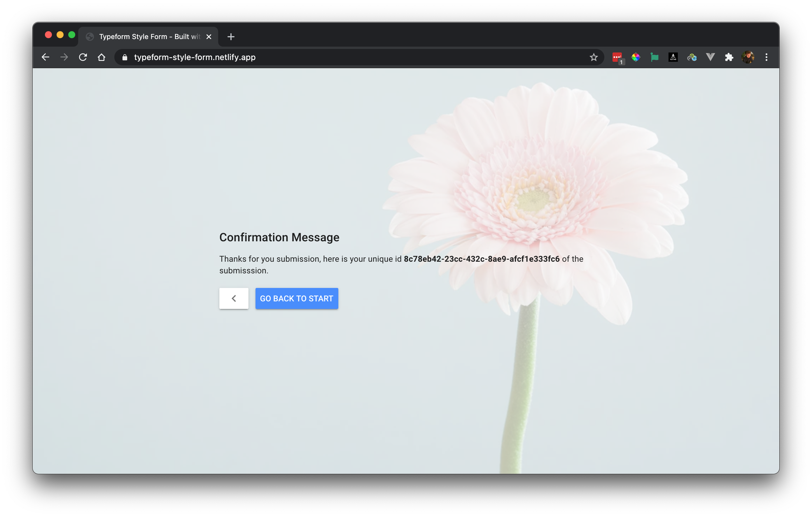Select the Typeform Style Form tab
The width and height of the screenshot is (812, 517).
(145, 37)
